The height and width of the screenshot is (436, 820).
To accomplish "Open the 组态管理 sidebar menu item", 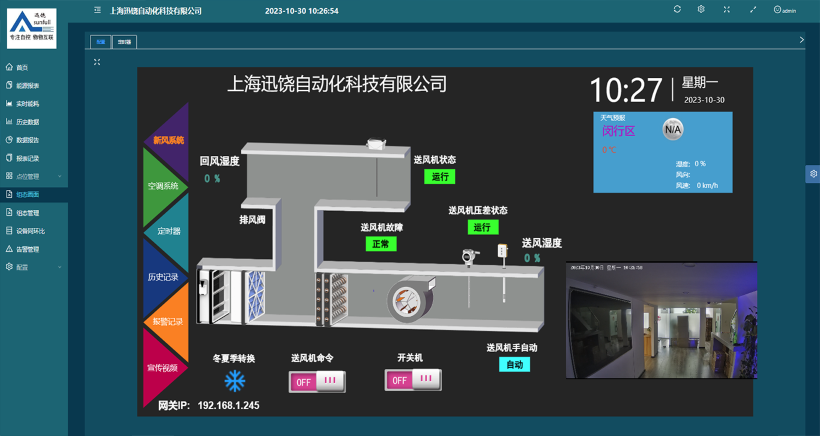I will 34,213.
